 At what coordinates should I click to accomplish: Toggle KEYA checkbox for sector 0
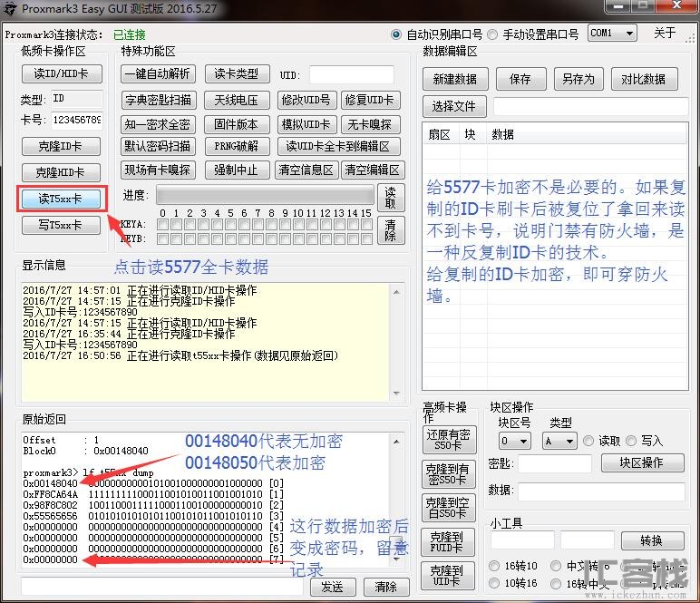(163, 225)
